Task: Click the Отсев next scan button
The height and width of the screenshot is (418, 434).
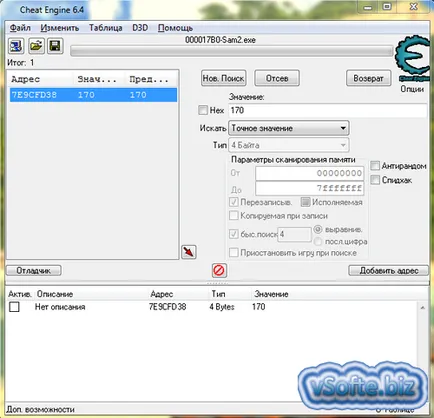Action: point(277,78)
